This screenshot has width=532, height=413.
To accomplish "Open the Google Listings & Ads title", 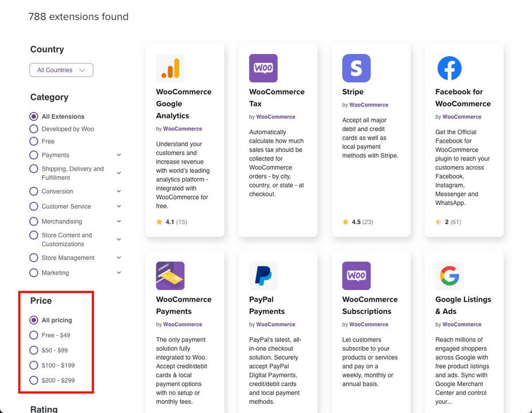I will pyautogui.click(x=463, y=305).
